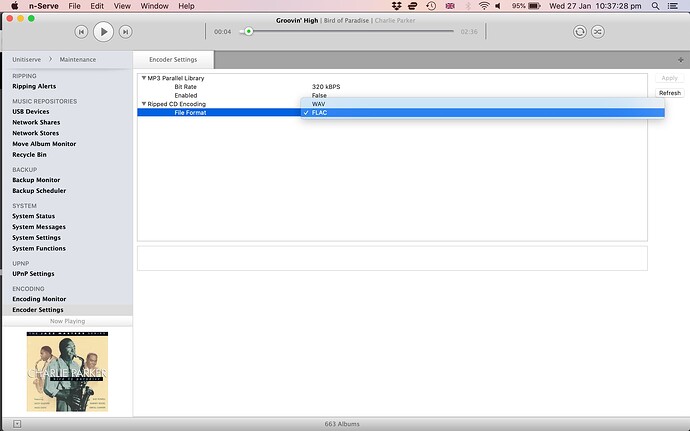The height and width of the screenshot is (431, 690).
Task: Open System Functions in sidebar
Action: pos(39,248)
